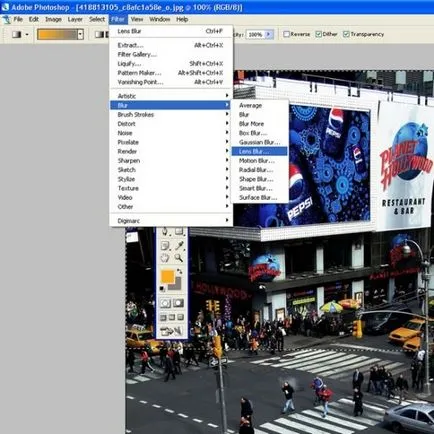This screenshot has height=434, width=434.
Task: Uncheck the Dither option
Action: click(318, 34)
